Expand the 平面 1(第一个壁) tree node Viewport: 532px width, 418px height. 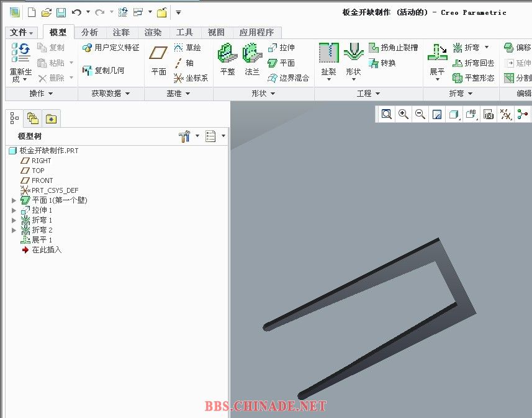click(x=14, y=200)
